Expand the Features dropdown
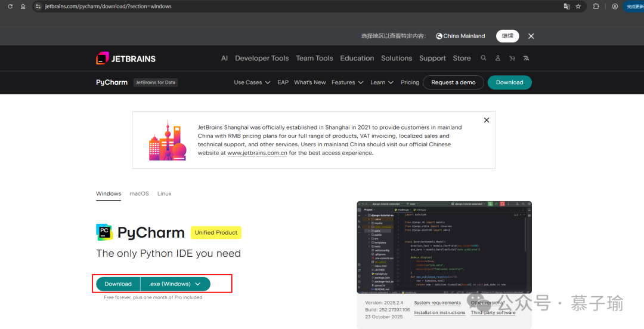Viewport: 644px width, 329px height. click(347, 82)
